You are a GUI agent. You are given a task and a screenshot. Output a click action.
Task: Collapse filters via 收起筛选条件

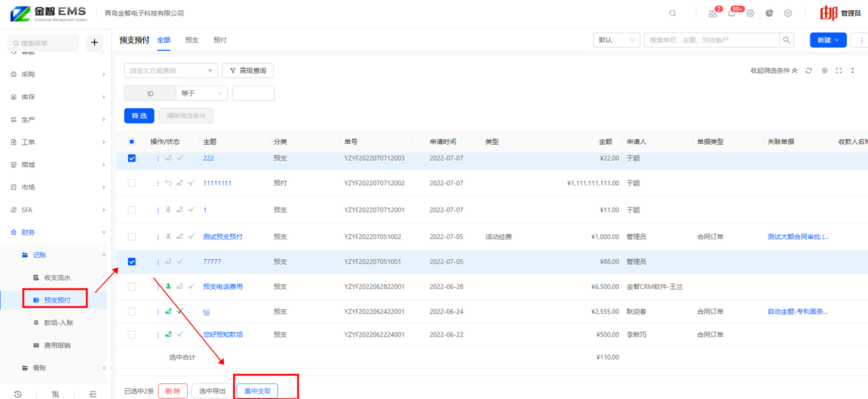pyautogui.click(x=774, y=71)
